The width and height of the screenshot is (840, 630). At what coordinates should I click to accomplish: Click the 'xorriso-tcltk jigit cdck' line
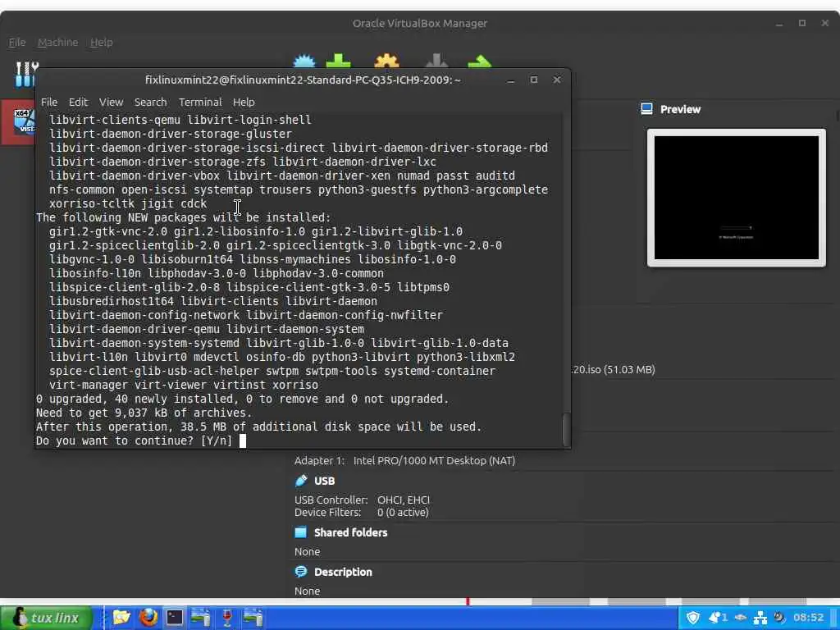pos(127,203)
